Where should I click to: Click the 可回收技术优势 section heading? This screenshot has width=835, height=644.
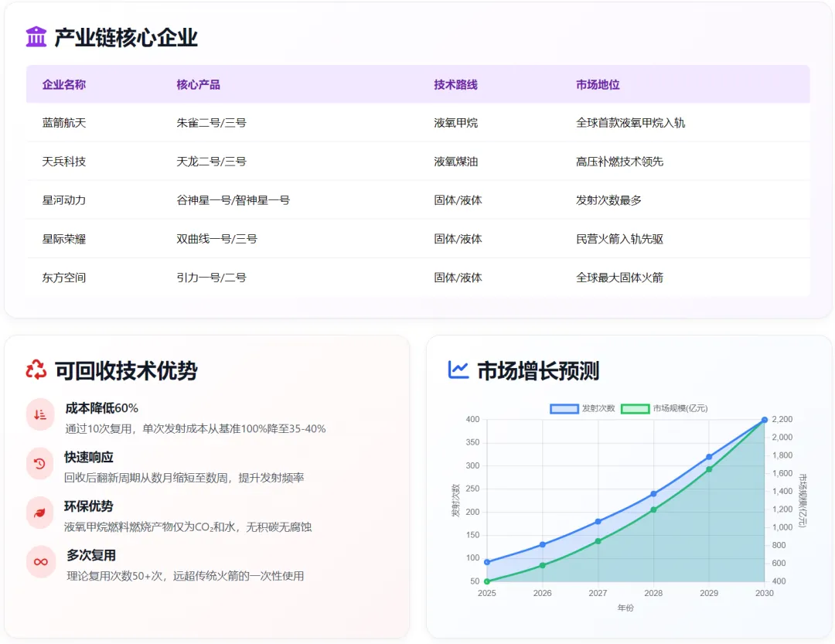point(126,370)
